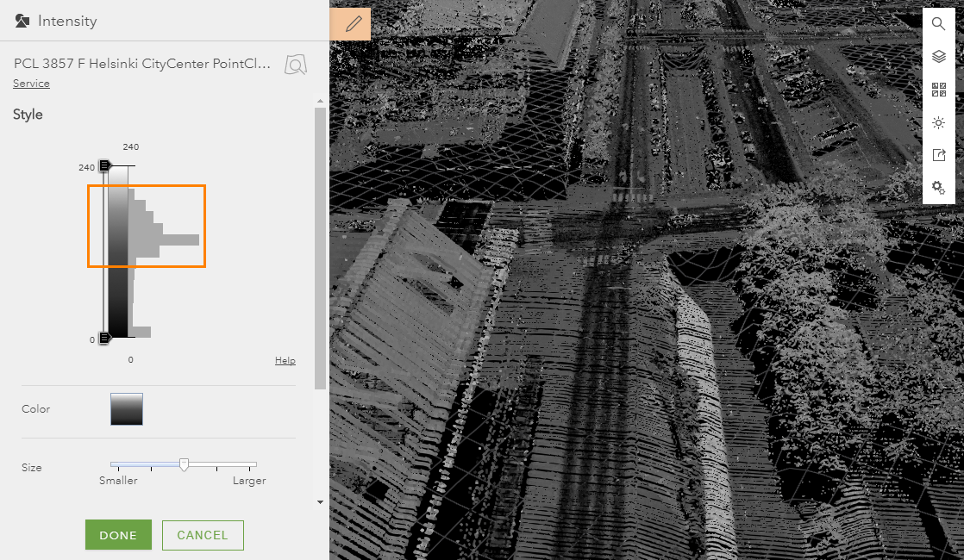Viewport: 964px width, 560px height.
Task: Click the minimum value 0 below histogram
Action: 130,360
